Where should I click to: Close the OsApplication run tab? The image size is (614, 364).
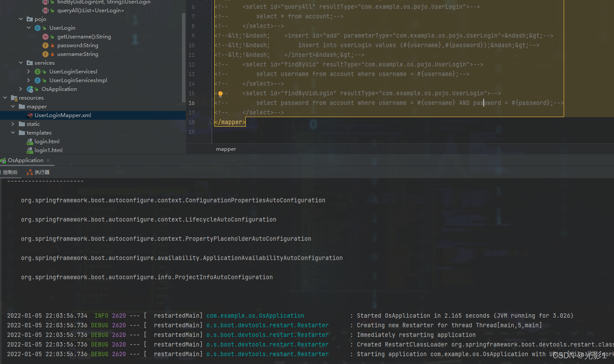pos(48,160)
